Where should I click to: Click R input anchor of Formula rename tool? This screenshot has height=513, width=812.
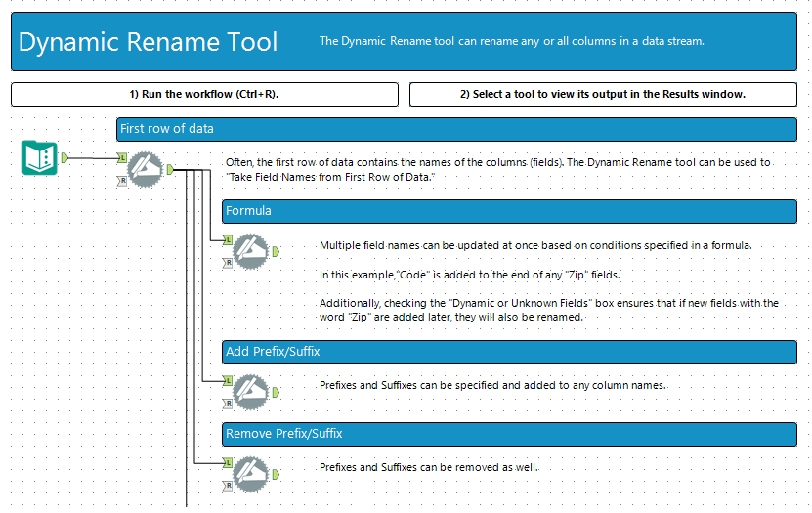pyautogui.click(x=228, y=263)
